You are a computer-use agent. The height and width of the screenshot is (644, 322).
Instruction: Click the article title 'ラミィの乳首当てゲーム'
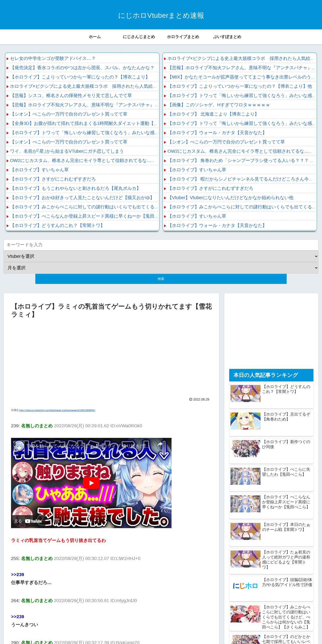112,310
